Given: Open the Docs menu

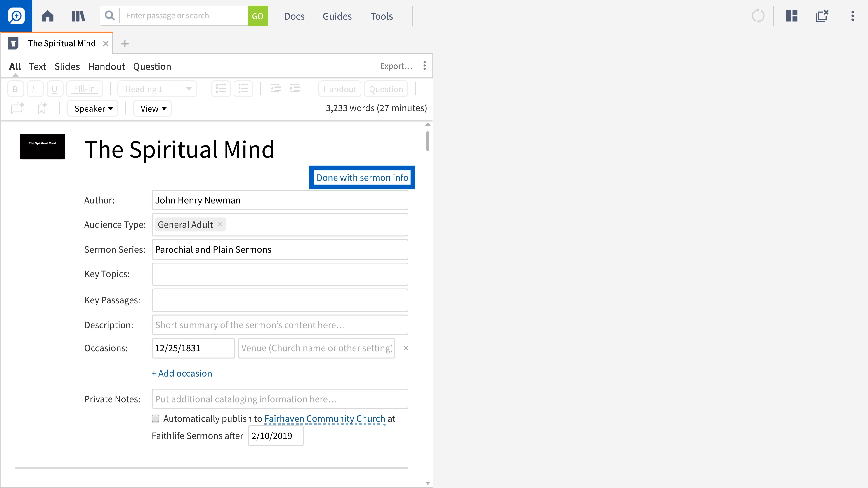Looking at the screenshot, I should coord(294,16).
